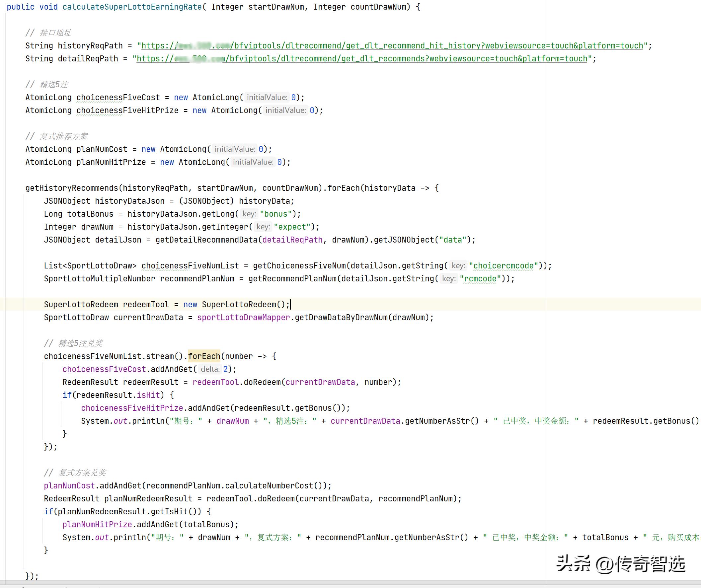Open the detailReqPath URL link
Screen dimensions: 701x588
click(362, 59)
